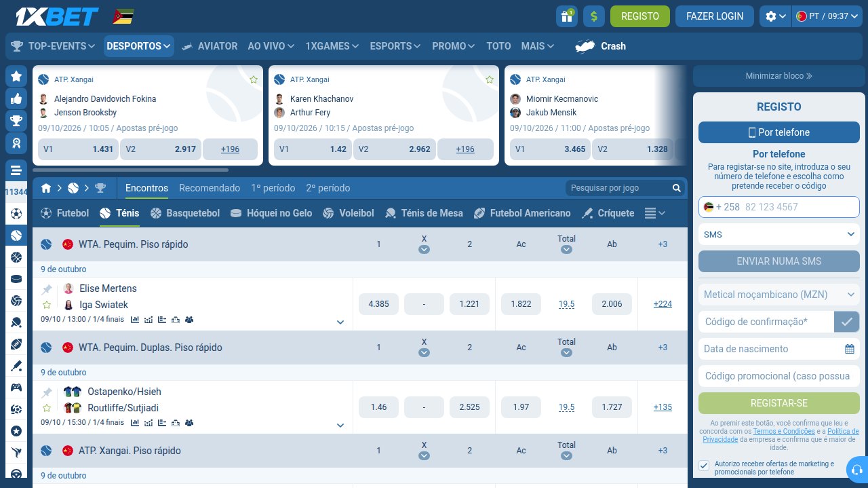Star the Ostapenko/Hsieh doubles match
The height and width of the screenshot is (488, 868).
(x=47, y=408)
